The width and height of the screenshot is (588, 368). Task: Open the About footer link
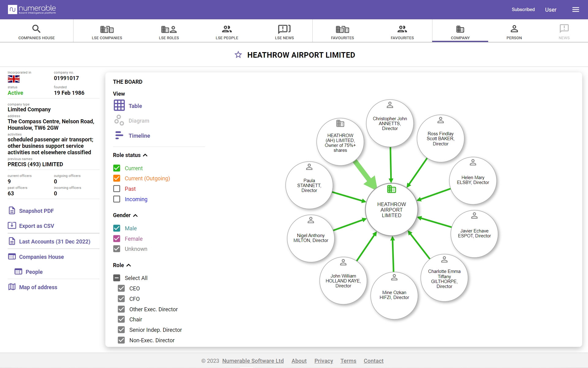(x=299, y=361)
